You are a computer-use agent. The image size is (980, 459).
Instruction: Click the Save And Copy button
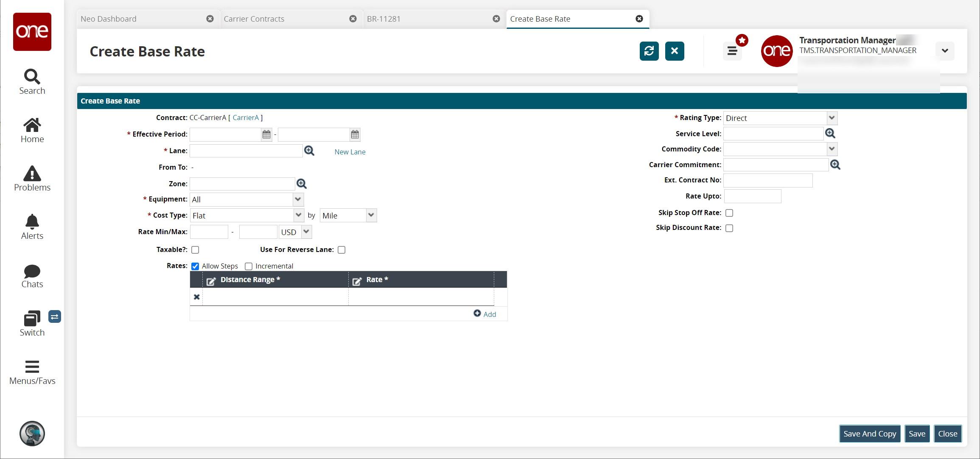coord(869,434)
